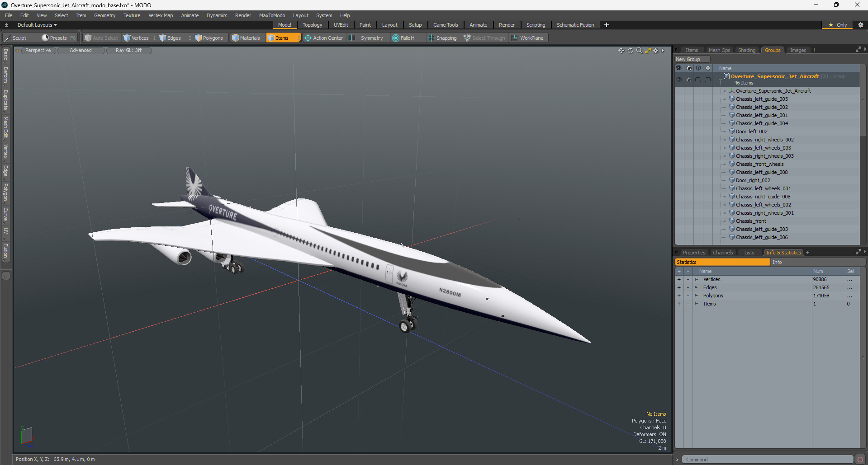The height and width of the screenshot is (465, 868).
Task: Open the Info section
Action: 818,262
